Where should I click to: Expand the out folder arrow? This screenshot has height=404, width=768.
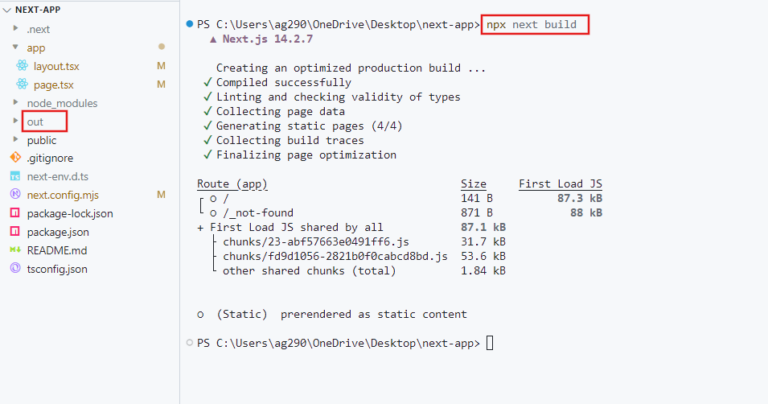coord(16,121)
